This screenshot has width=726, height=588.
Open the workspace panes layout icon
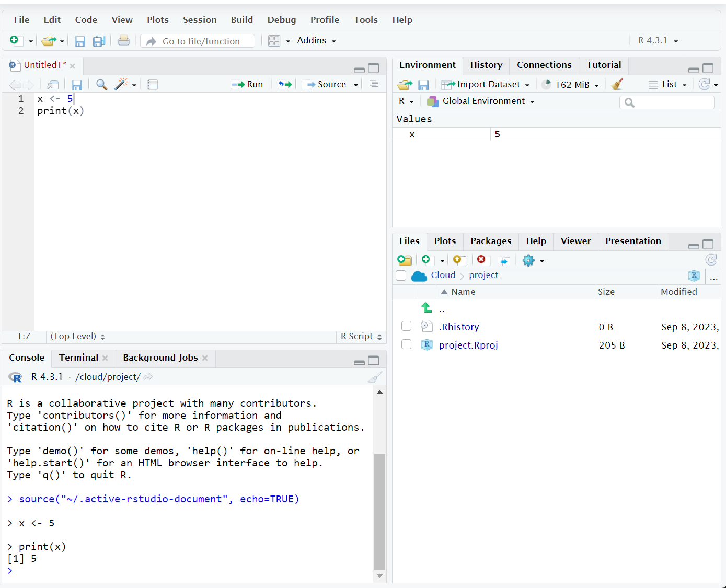(274, 41)
